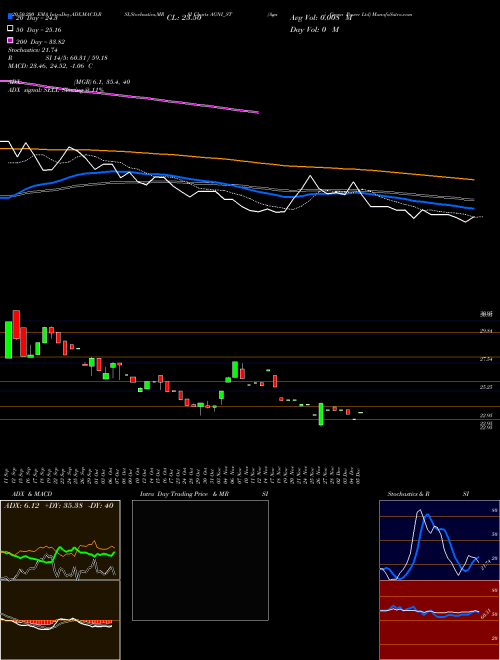Open the empty intraday trading price panel
500x660 pixels.
(200, 560)
